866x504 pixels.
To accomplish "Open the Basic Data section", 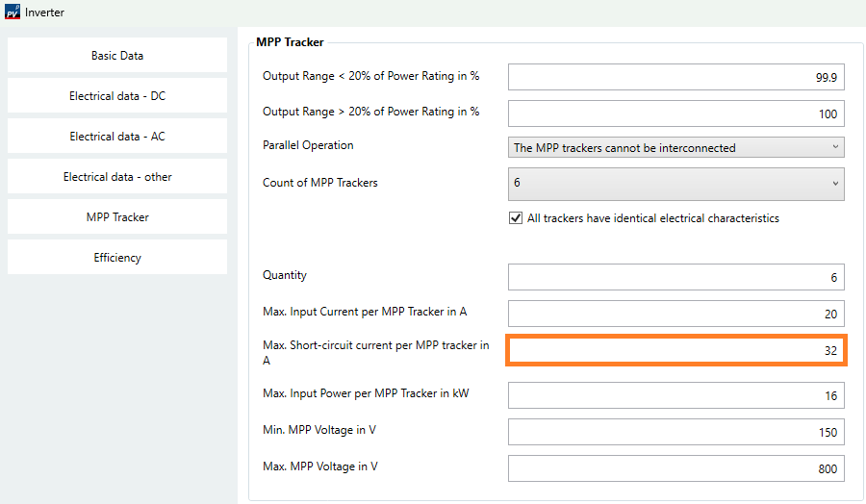I will pyautogui.click(x=117, y=56).
